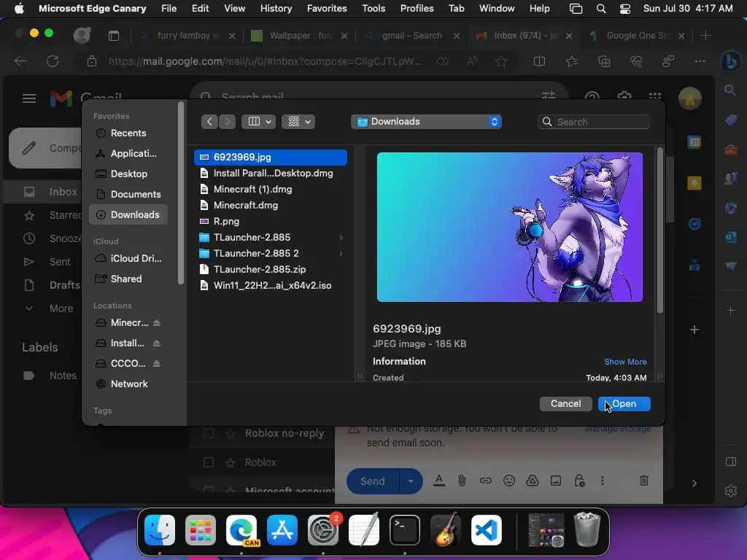The width and height of the screenshot is (747, 560).
Task: Click the sidebar scrollbar
Action: point(181,192)
